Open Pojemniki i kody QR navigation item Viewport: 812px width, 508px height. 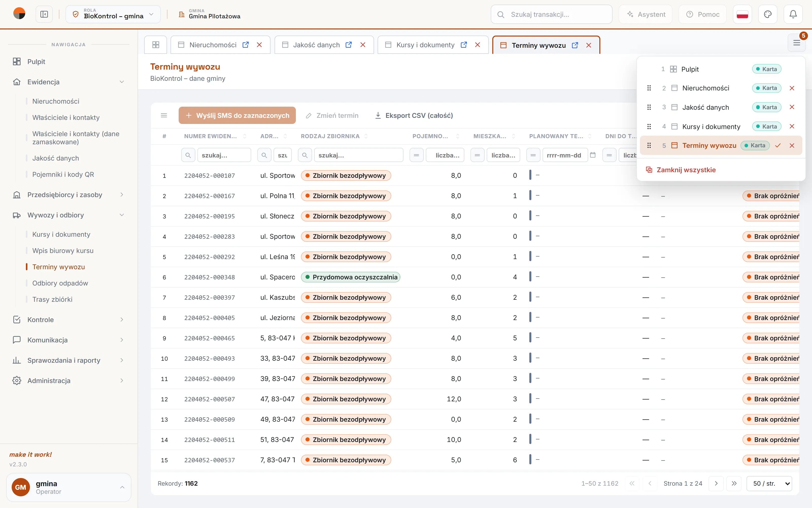[63, 174]
